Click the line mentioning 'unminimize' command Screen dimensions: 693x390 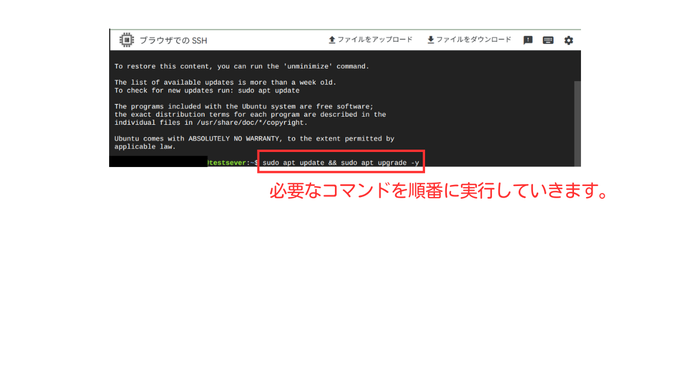242,66
